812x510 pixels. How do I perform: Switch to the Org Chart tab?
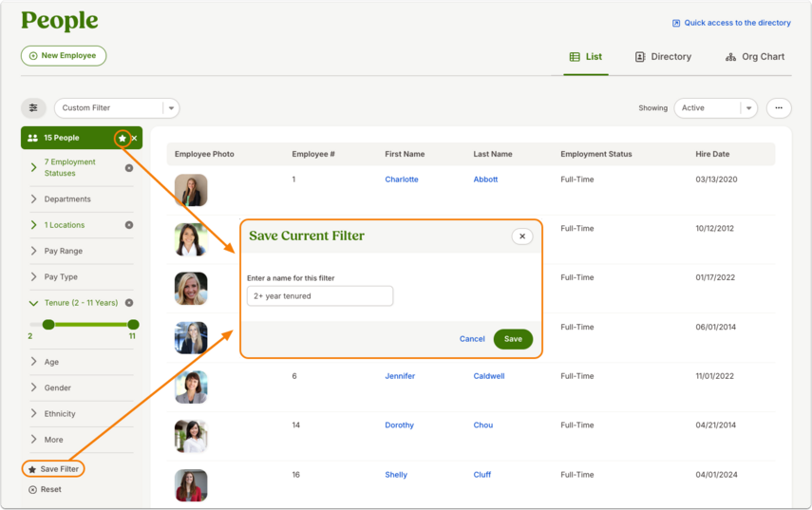[x=754, y=57]
